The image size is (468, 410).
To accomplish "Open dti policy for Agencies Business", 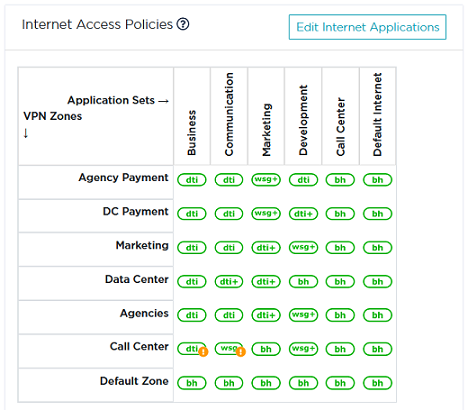I will pos(192,315).
